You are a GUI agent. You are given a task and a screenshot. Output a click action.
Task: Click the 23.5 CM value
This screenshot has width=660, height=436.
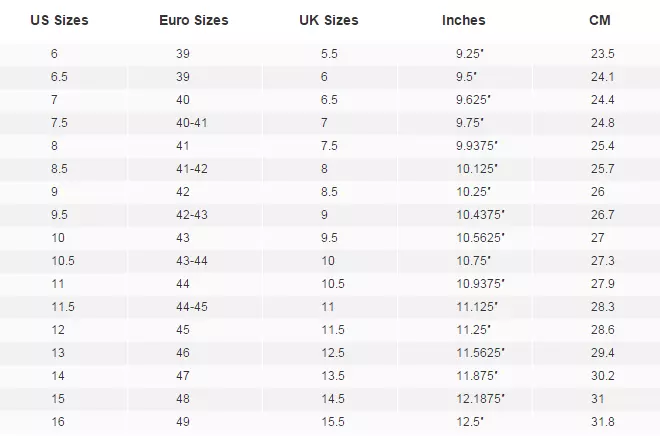603,54
